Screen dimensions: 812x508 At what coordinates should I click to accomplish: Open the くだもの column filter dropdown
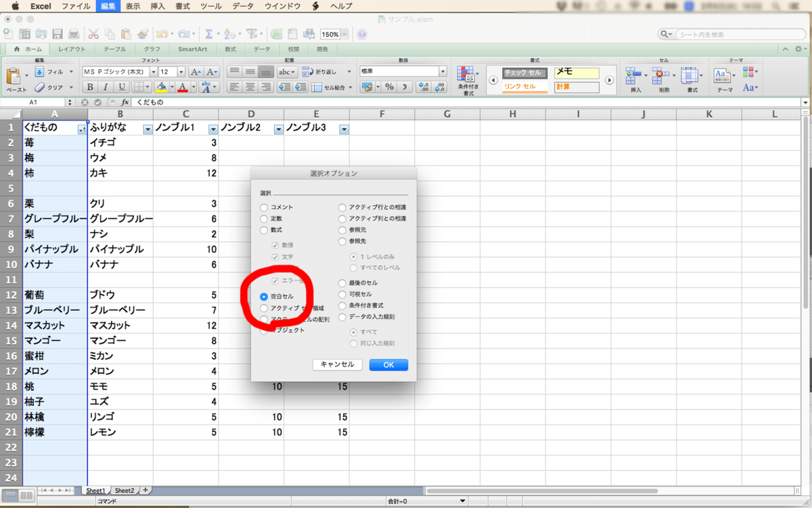click(x=82, y=129)
